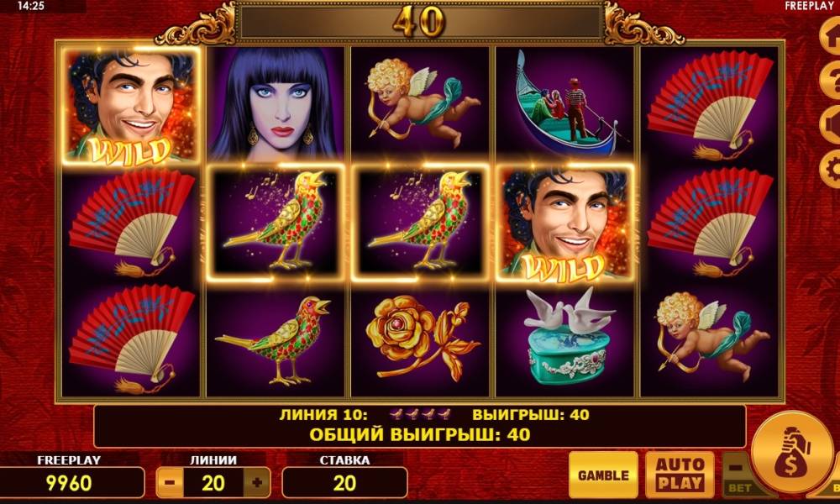
Task: Increase lines with the plus button
Action: 256,482
